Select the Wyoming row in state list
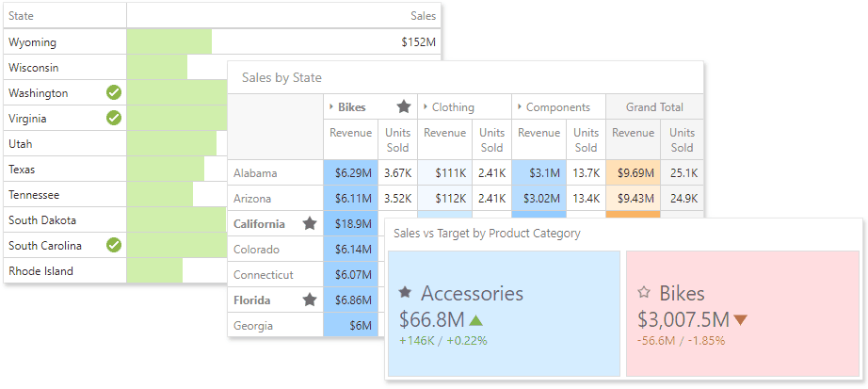868x389 pixels. pyautogui.click(x=33, y=42)
